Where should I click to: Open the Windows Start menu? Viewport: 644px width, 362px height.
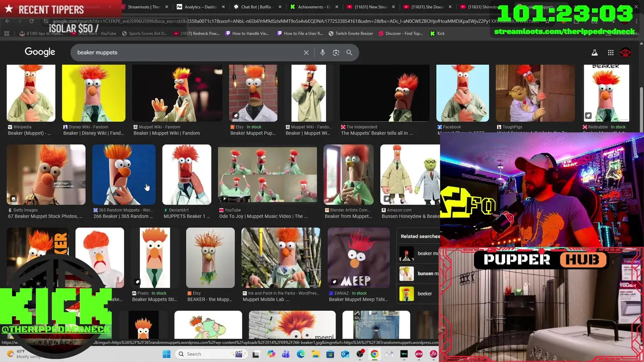[x=167, y=354]
